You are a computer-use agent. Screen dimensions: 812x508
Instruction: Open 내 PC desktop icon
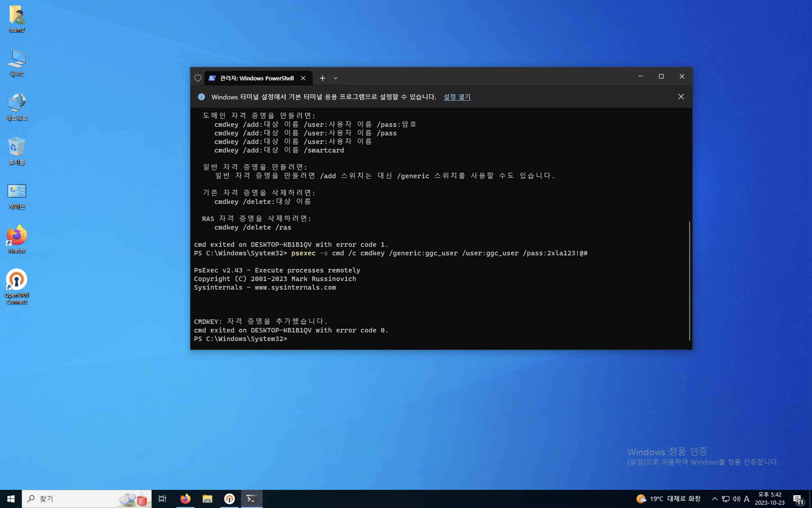16,63
